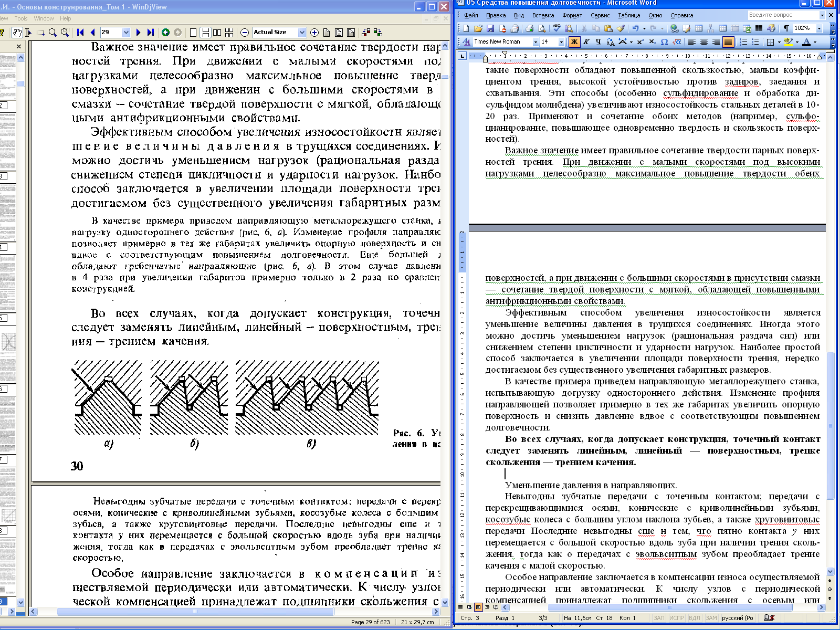Go to previous page in WinDjView
This screenshot has width=840, height=630.
[x=92, y=33]
